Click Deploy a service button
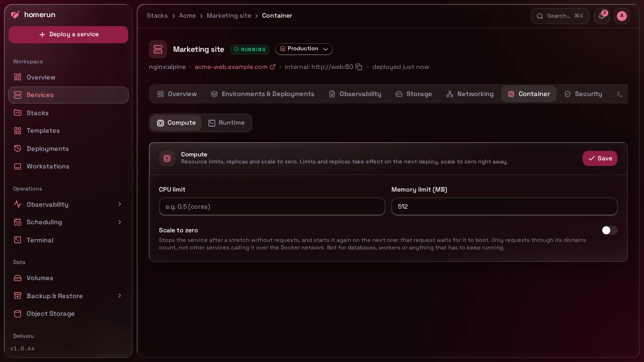Image resolution: width=644 pixels, height=362 pixels. [x=68, y=35]
